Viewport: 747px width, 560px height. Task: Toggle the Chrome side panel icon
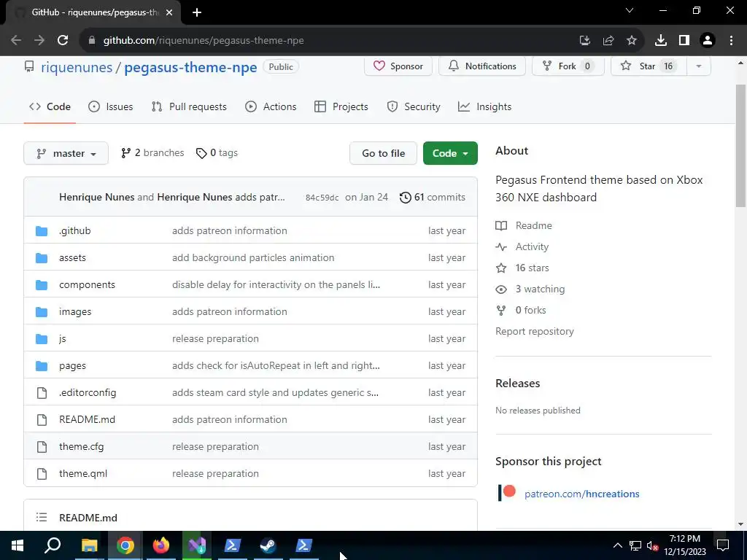click(684, 41)
